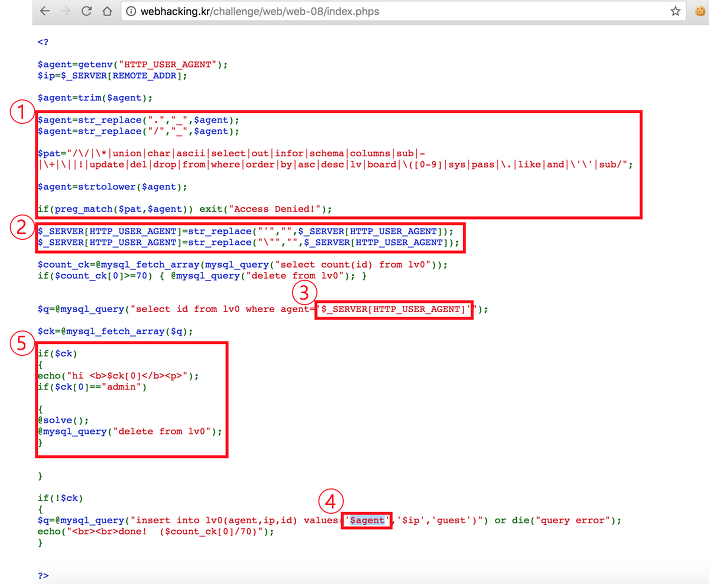This screenshot has height=584, width=710.
Task: Click the if($ck[0]=="admin") line
Action: (x=92, y=387)
